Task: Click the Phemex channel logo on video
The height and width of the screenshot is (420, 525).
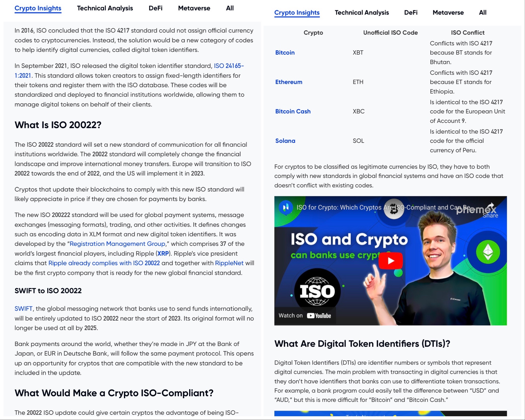Action: pos(286,207)
